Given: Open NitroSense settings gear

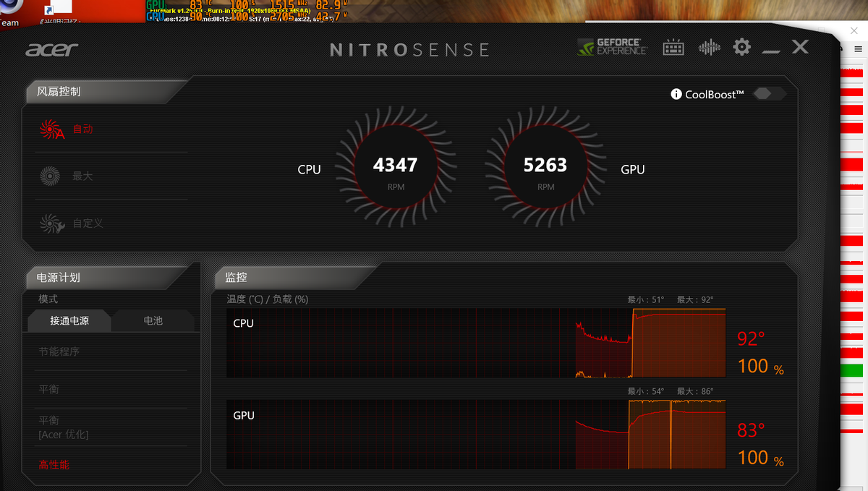Looking at the screenshot, I should pyautogui.click(x=742, y=48).
